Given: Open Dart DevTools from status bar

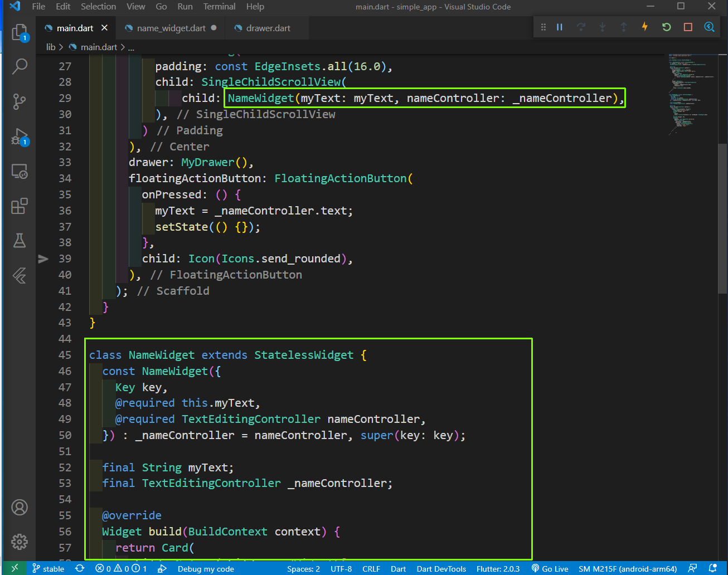Looking at the screenshot, I should coord(441,568).
